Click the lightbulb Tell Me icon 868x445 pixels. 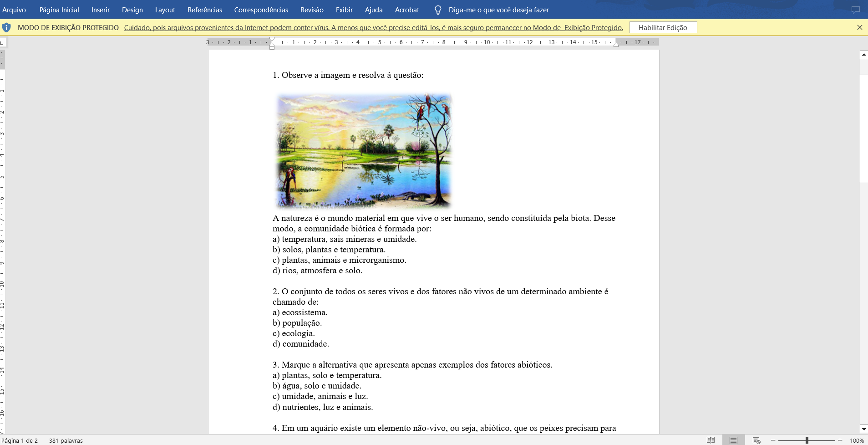438,10
